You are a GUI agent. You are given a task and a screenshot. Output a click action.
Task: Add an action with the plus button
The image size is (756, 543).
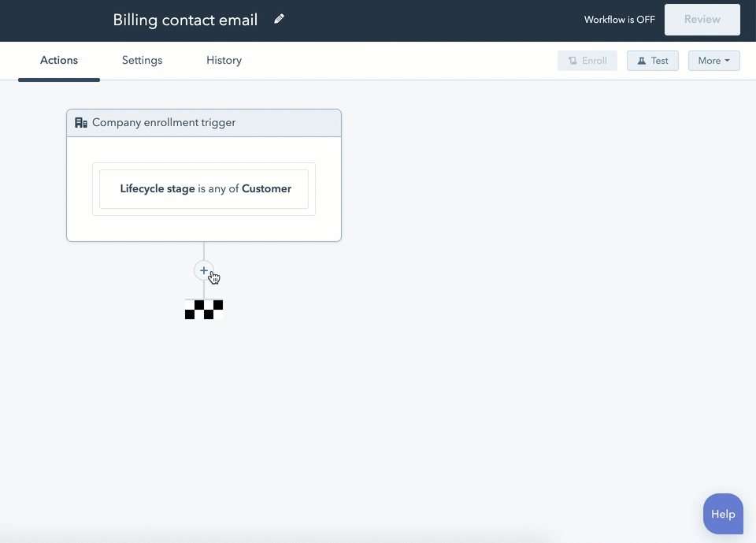[x=203, y=270]
